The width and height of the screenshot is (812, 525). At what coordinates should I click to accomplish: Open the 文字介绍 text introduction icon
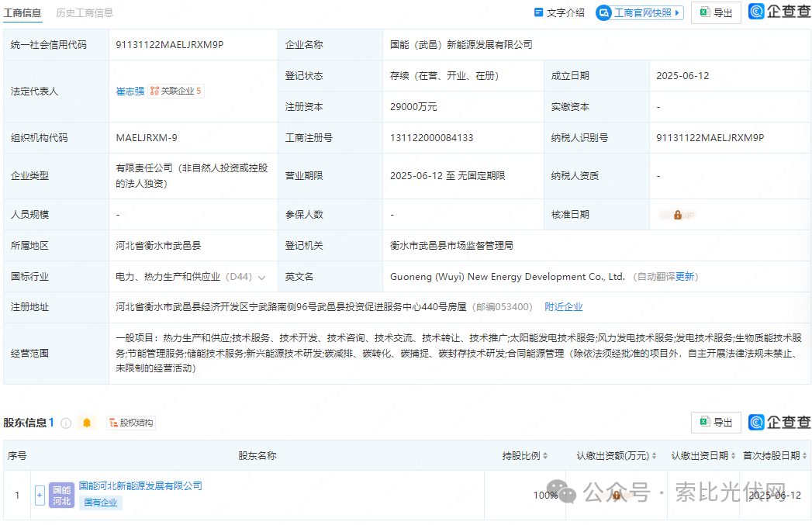559,12
